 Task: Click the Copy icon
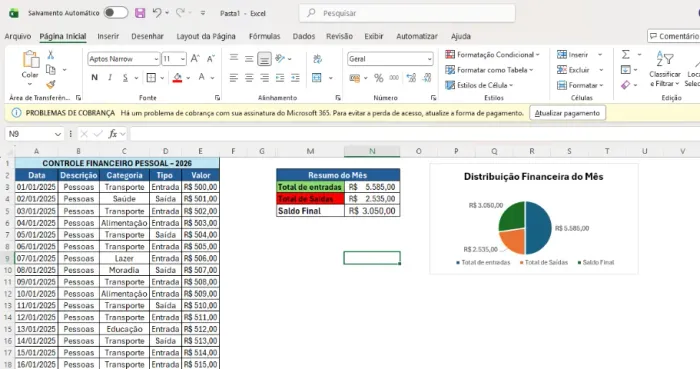point(51,70)
